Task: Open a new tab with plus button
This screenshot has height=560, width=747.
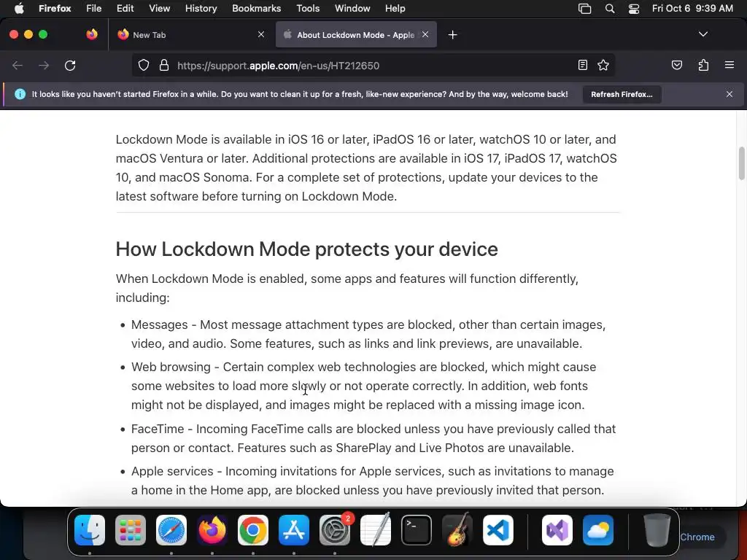Action: (452, 35)
